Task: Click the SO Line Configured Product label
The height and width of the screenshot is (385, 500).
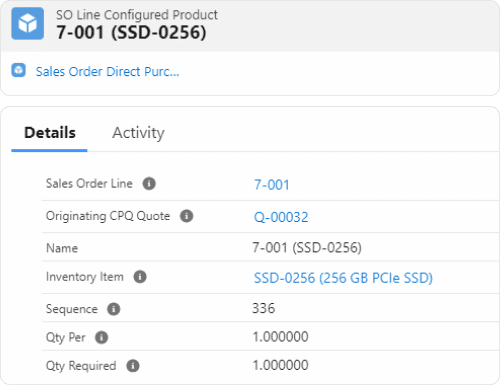Action: pyautogui.click(x=137, y=15)
